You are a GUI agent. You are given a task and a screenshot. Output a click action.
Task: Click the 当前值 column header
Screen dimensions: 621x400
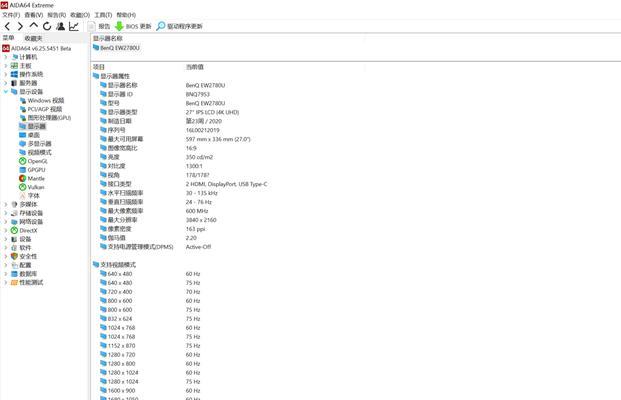point(195,67)
